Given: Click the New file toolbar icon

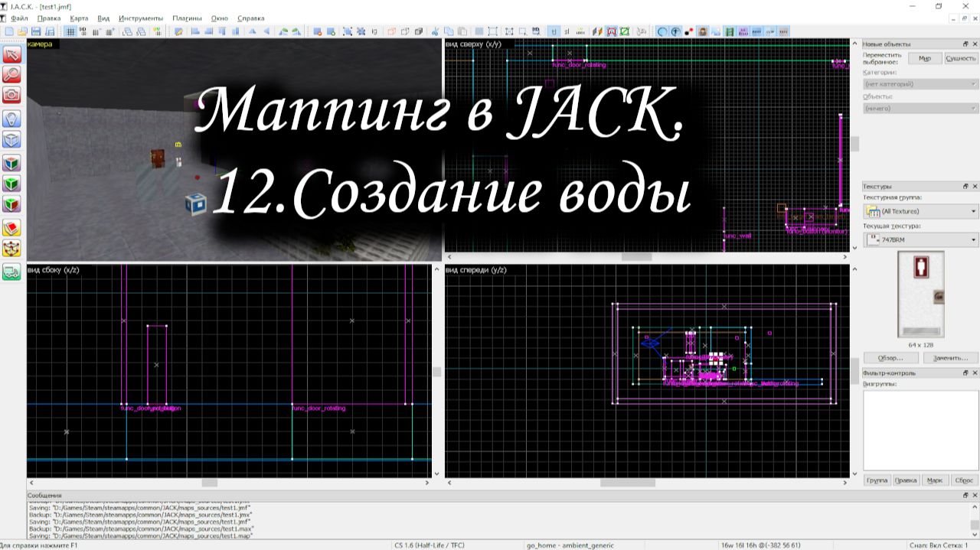Looking at the screenshot, I should tap(9, 31).
